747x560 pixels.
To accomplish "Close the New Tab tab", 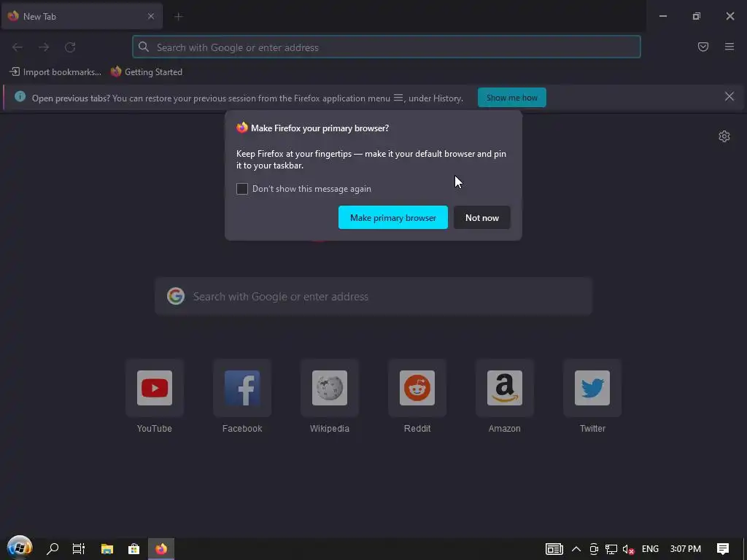I will [x=150, y=16].
